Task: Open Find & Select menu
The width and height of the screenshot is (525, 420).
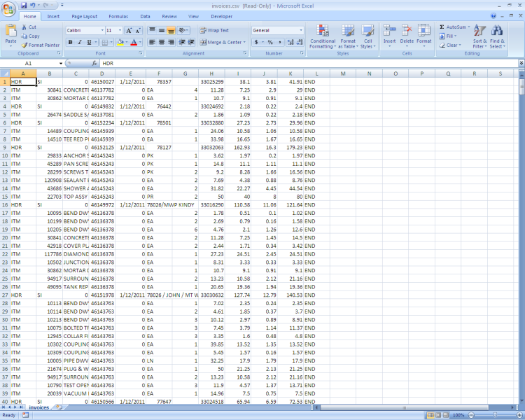Action: point(497,36)
